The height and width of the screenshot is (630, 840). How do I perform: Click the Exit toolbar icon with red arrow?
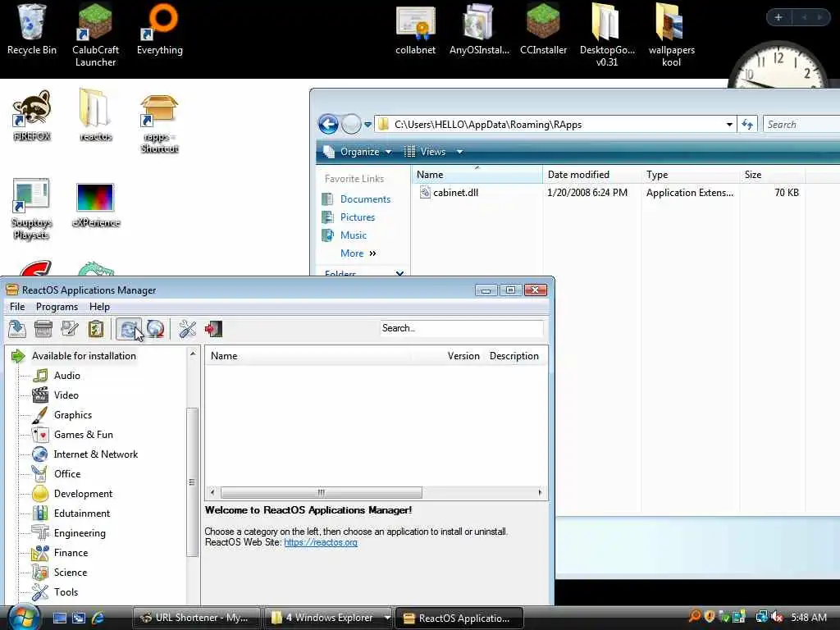(x=213, y=328)
